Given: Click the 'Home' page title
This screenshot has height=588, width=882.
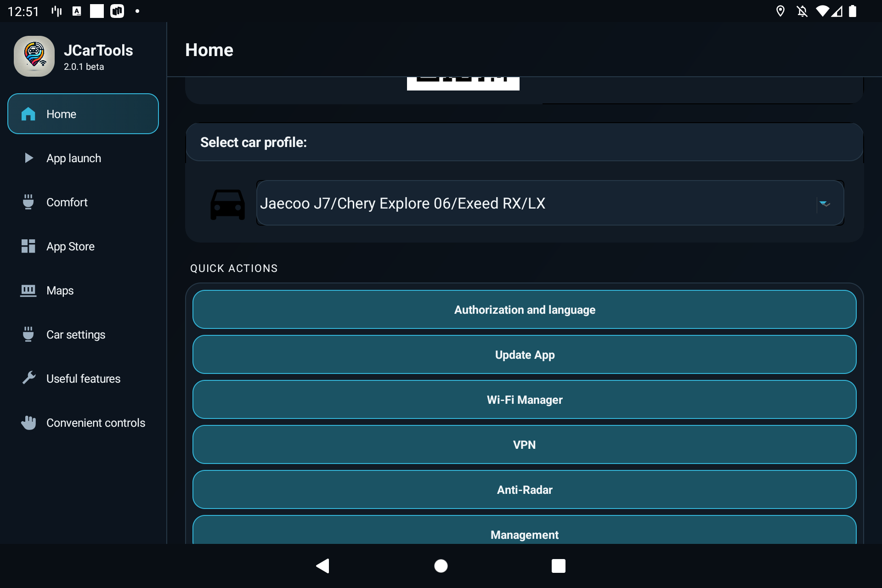Looking at the screenshot, I should pos(209,50).
